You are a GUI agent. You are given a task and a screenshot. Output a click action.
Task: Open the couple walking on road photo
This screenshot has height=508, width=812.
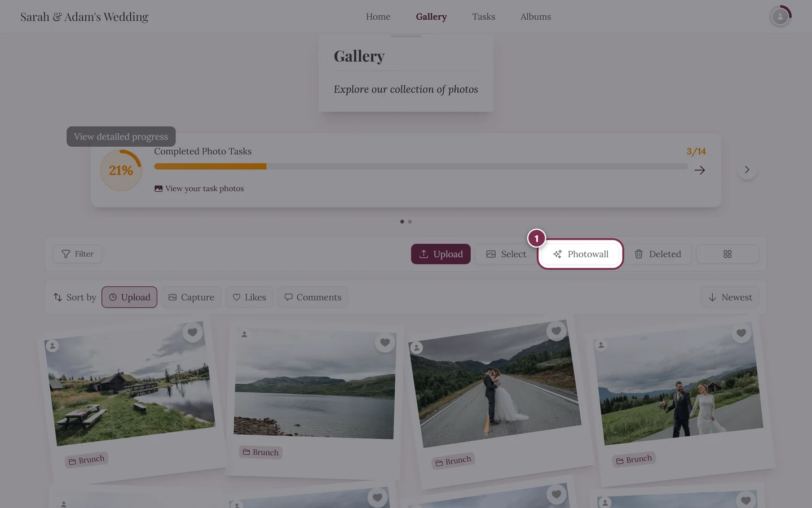click(678, 384)
